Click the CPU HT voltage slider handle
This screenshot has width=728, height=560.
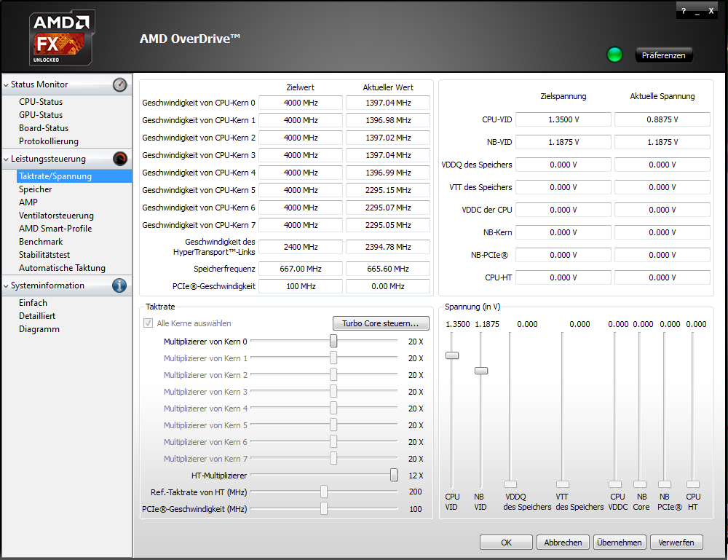[693, 484]
